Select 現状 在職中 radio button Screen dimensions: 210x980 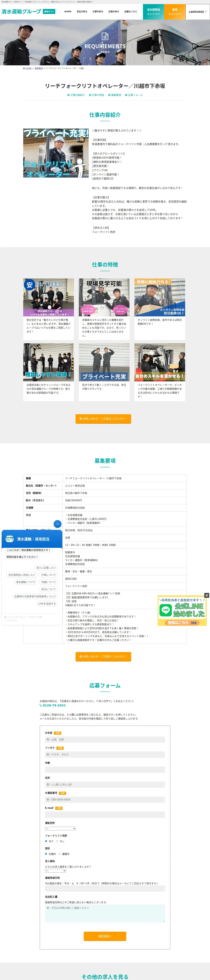46,854
